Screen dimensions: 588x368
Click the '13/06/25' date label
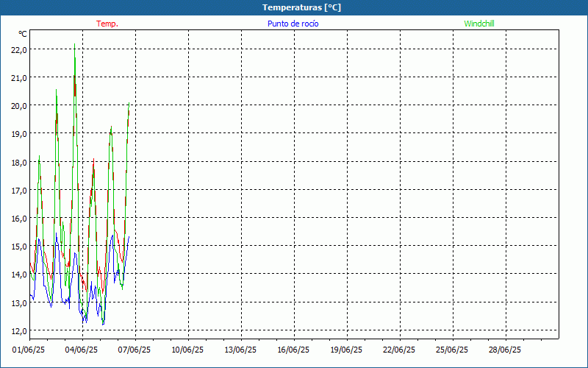[240, 350]
